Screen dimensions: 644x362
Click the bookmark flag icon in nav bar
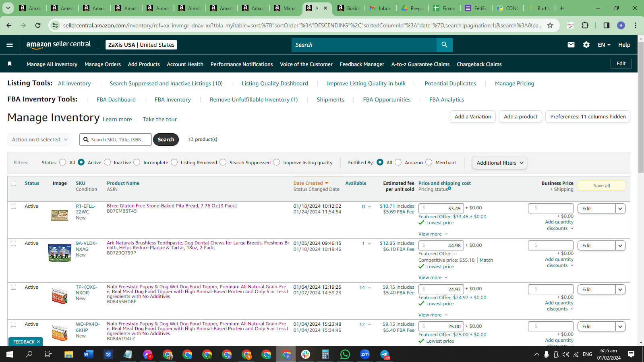10,64
